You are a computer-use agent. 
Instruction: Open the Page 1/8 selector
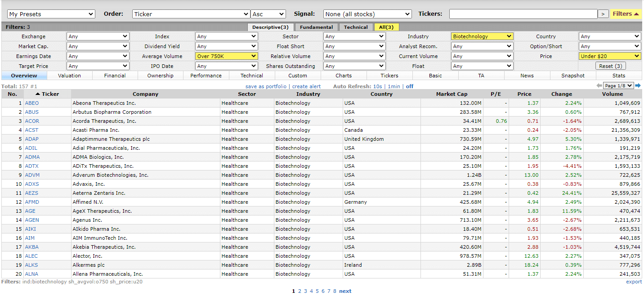pyautogui.click(x=618, y=85)
